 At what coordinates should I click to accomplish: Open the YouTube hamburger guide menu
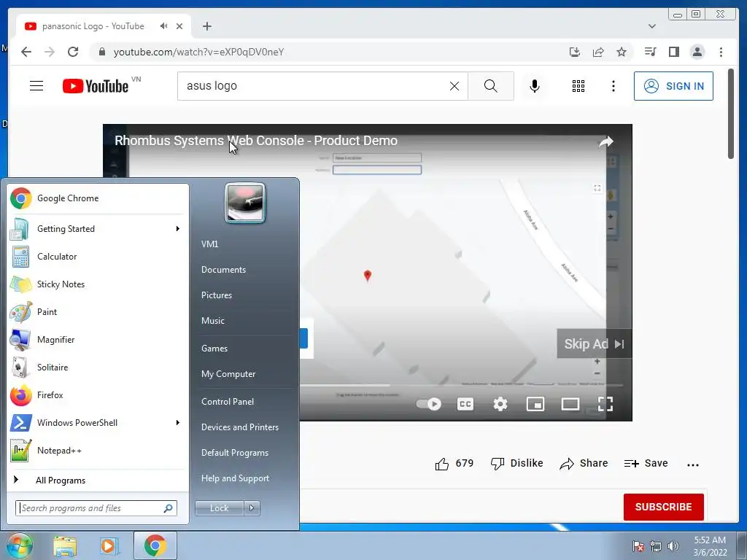pyautogui.click(x=36, y=86)
